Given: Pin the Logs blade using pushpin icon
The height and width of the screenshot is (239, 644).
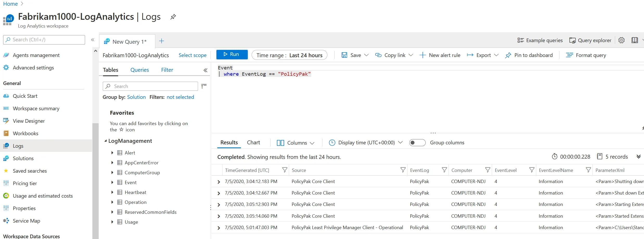Looking at the screenshot, I should [x=173, y=17].
